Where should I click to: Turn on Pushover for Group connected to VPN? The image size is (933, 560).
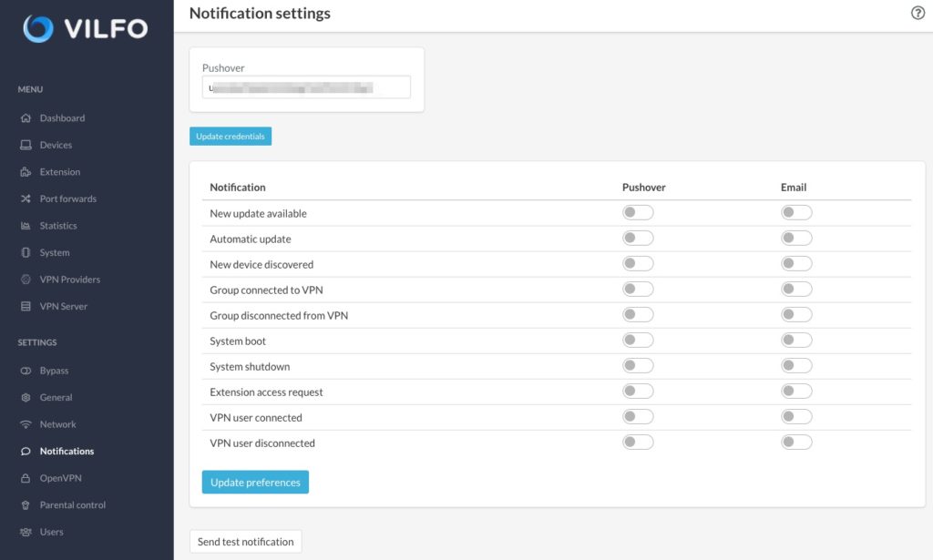(638, 289)
